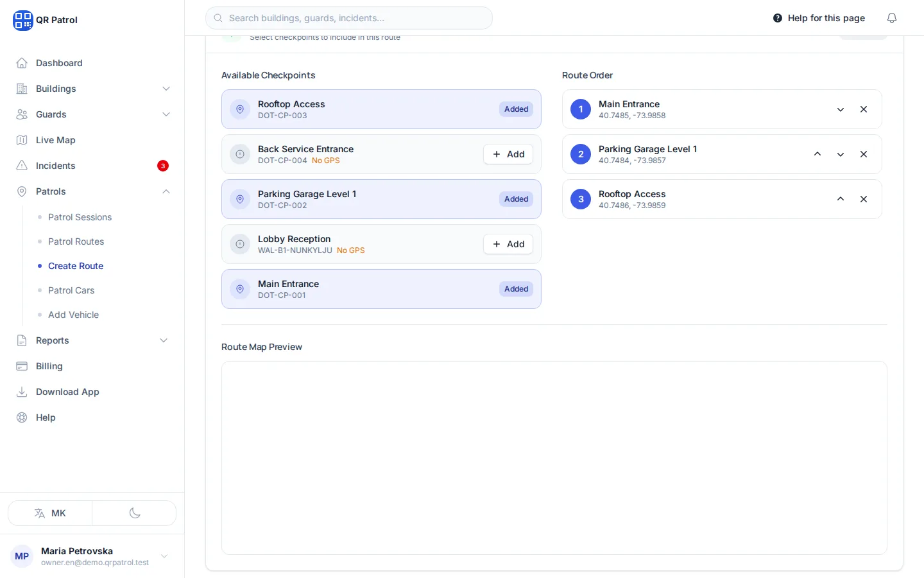The height and width of the screenshot is (578, 924).
Task: Click the Reports document icon
Action: (x=22, y=340)
